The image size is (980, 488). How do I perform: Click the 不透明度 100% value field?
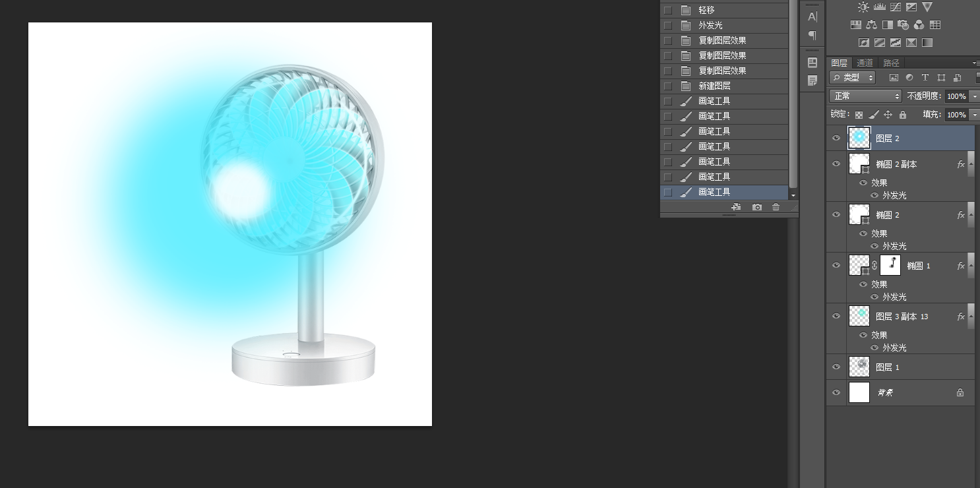[x=956, y=96]
